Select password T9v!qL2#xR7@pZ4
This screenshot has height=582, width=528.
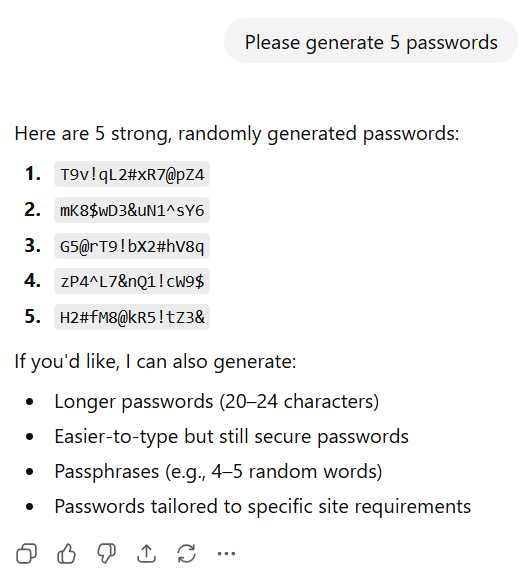coord(132,174)
